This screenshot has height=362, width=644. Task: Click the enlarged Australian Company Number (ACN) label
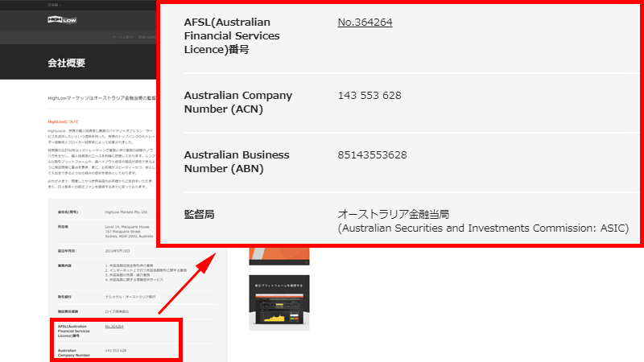pyautogui.click(x=237, y=102)
